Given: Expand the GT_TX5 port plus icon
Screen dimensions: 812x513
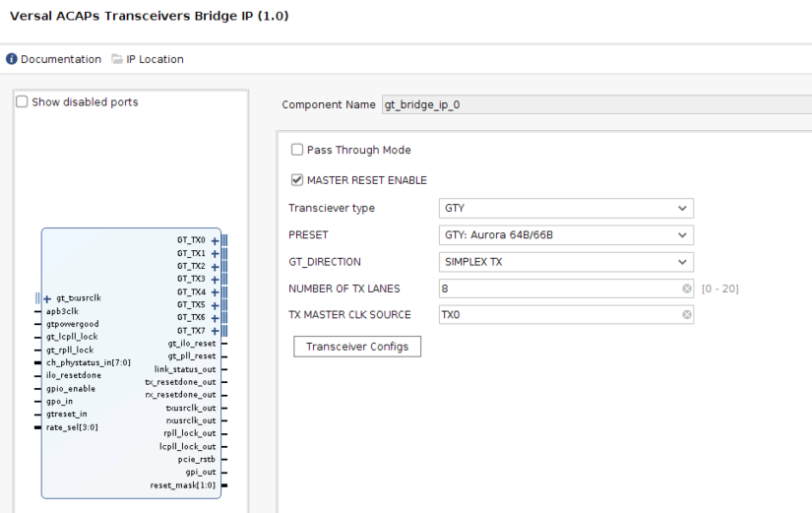Looking at the screenshot, I should click(x=215, y=305).
